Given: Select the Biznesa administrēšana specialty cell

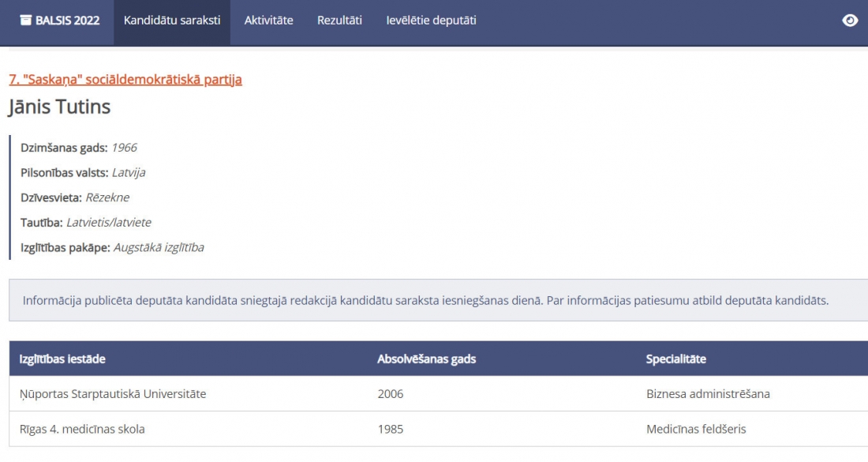Looking at the screenshot, I should coord(708,393).
